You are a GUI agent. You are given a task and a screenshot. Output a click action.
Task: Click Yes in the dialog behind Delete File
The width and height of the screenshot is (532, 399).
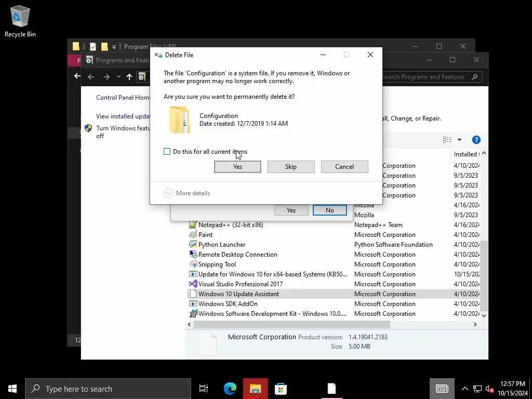[291, 210]
